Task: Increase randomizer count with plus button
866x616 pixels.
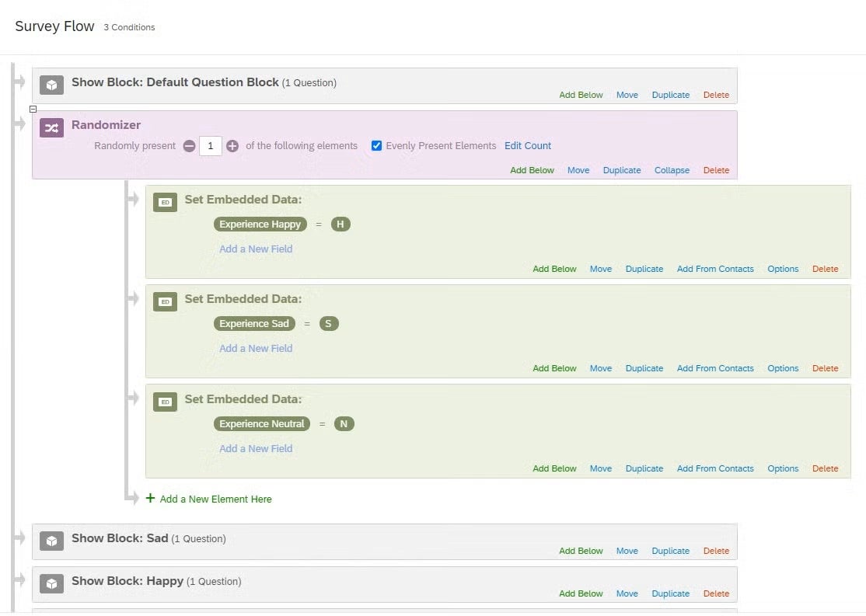Action: coord(232,146)
